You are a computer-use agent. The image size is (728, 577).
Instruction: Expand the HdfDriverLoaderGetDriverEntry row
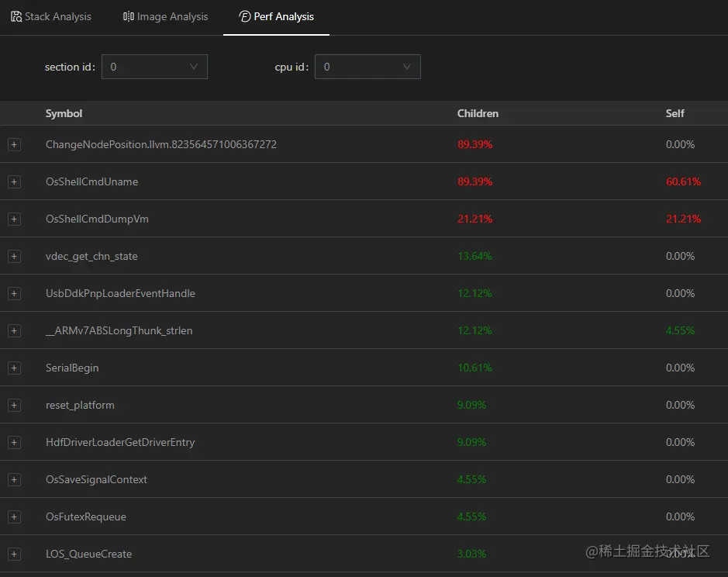15,442
